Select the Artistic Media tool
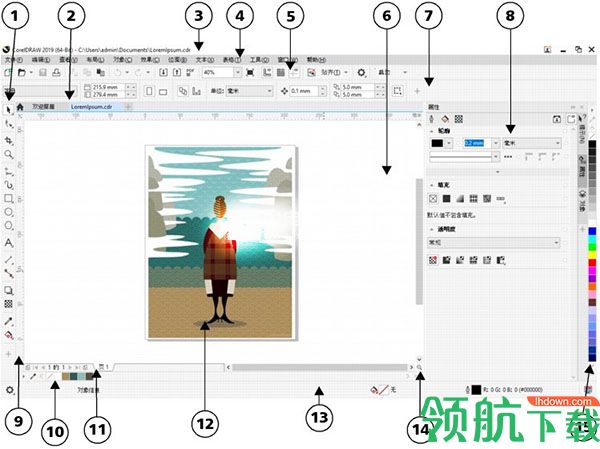The width and height of the screenshot is (600, 449). click(x=8, y=185)
